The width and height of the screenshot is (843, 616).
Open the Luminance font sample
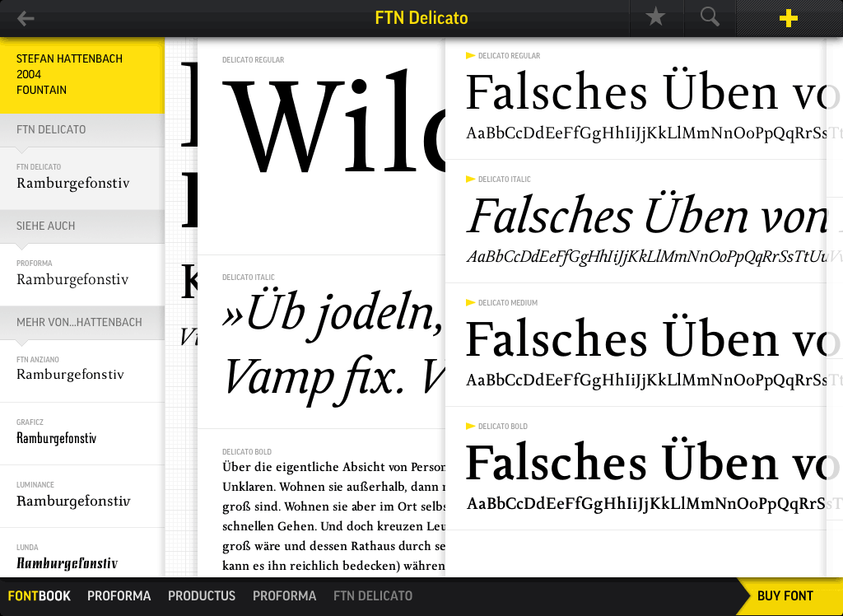82,497
